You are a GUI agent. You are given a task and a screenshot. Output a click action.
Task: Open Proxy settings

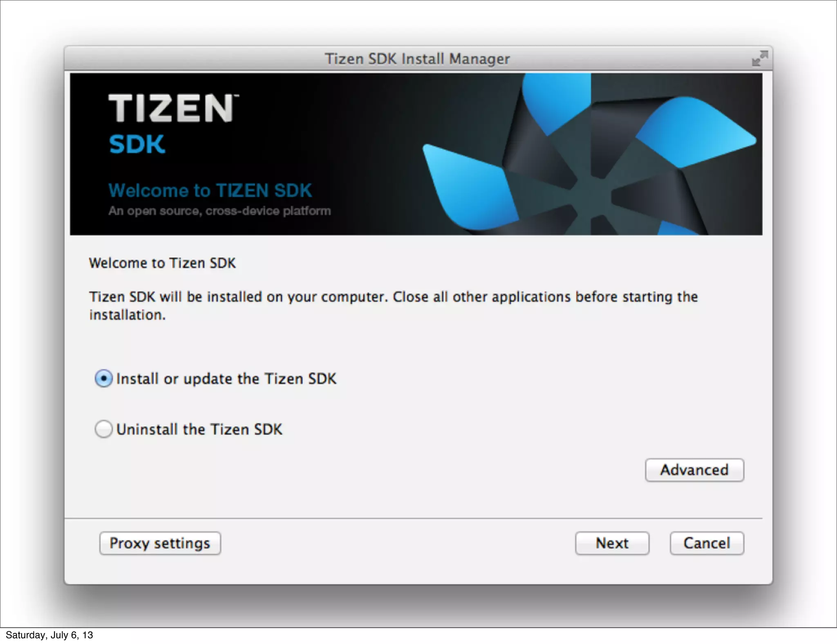coord(160,543)
